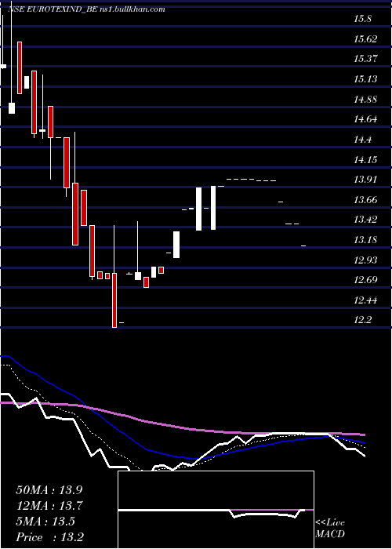Click the 15.62 price axis label
Screen dimensions: 392x549
[x=366, y=39]
